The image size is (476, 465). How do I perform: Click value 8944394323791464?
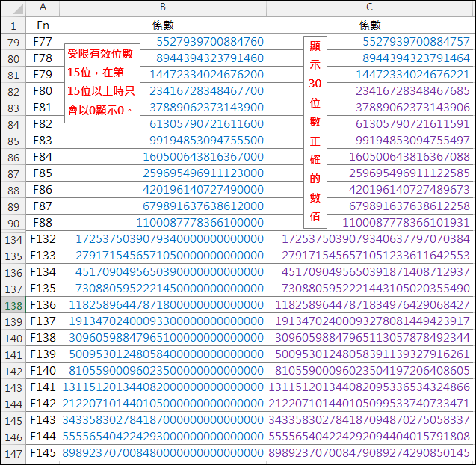(x=416, y=58)
